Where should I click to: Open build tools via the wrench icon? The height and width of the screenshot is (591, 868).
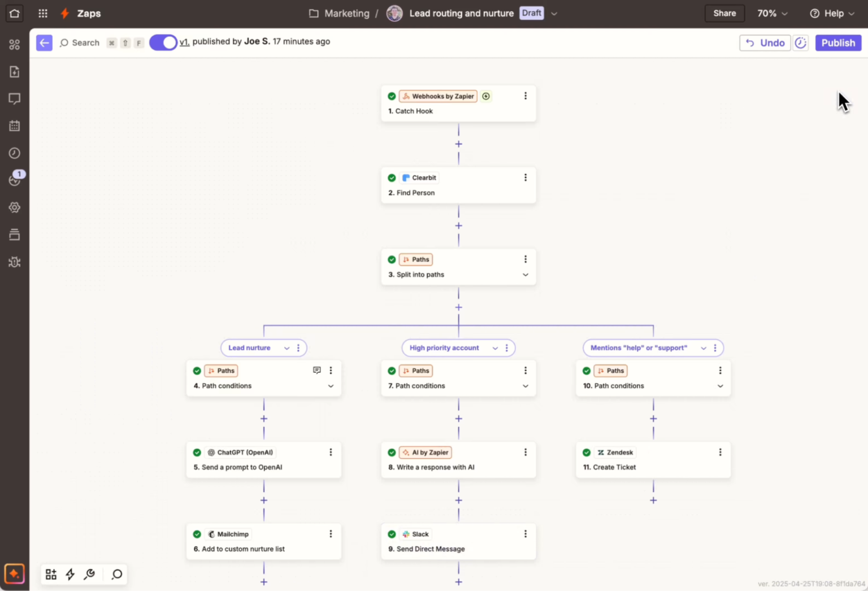89,574
